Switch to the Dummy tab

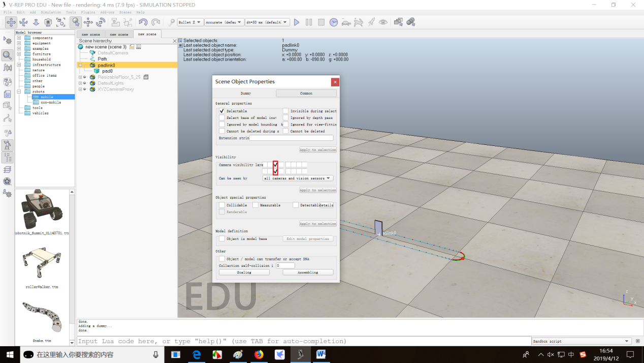(x=245, y=94)
